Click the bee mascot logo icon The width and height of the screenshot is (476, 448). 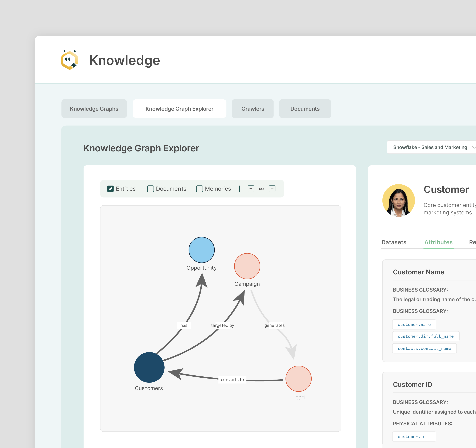(70, 60)
